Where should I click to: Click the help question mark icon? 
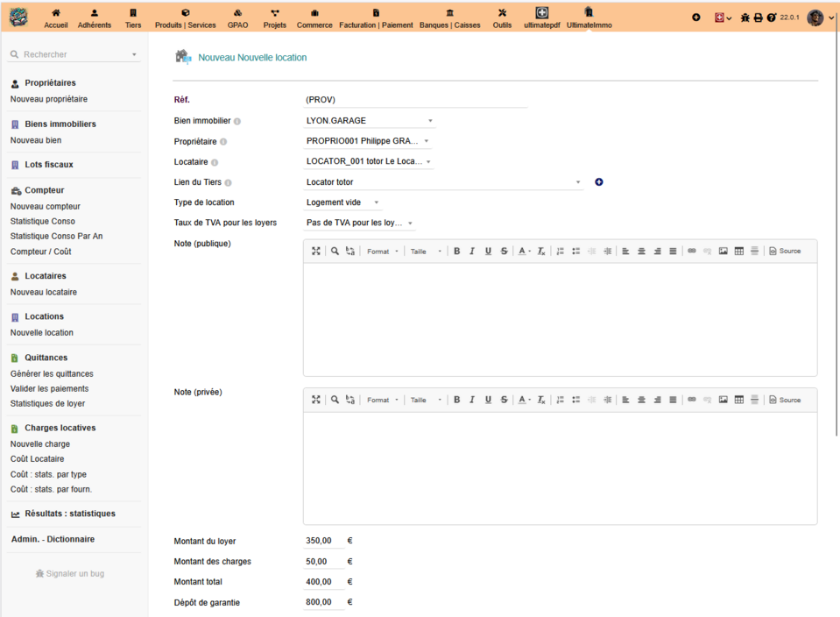click(x=771, y=18)
